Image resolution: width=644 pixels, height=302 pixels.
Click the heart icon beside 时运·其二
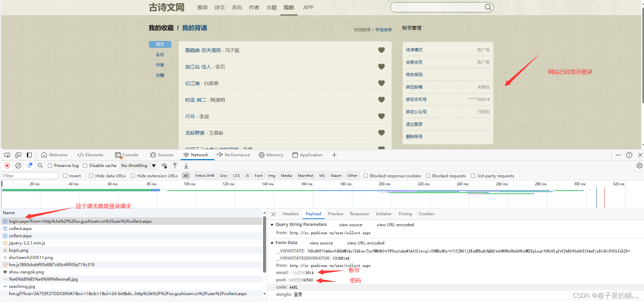[381, 100]
